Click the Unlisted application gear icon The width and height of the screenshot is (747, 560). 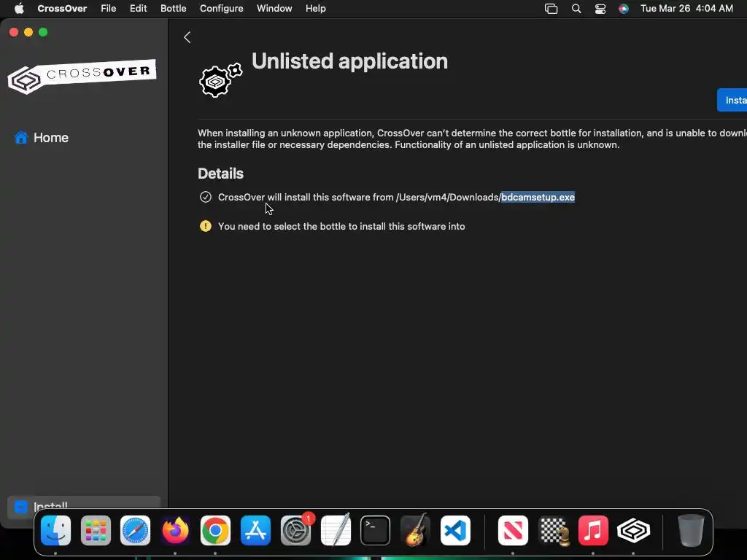220,79
